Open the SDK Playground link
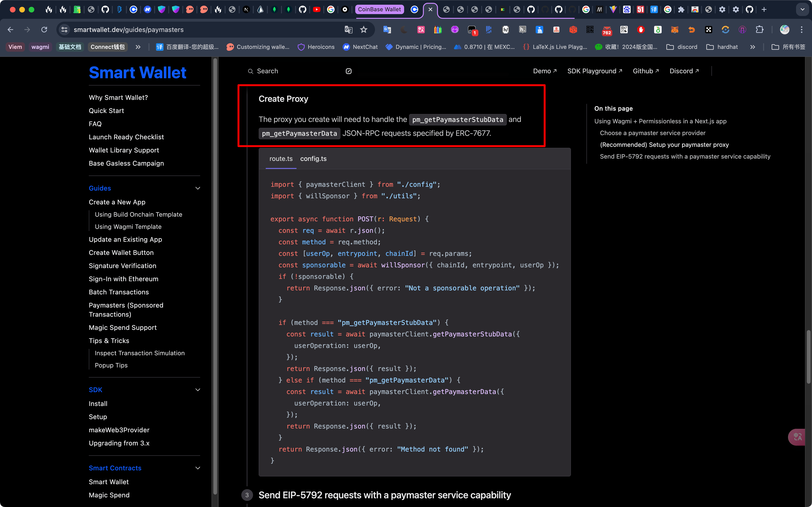This screenshot has height=507, width=812. [595, 71]
